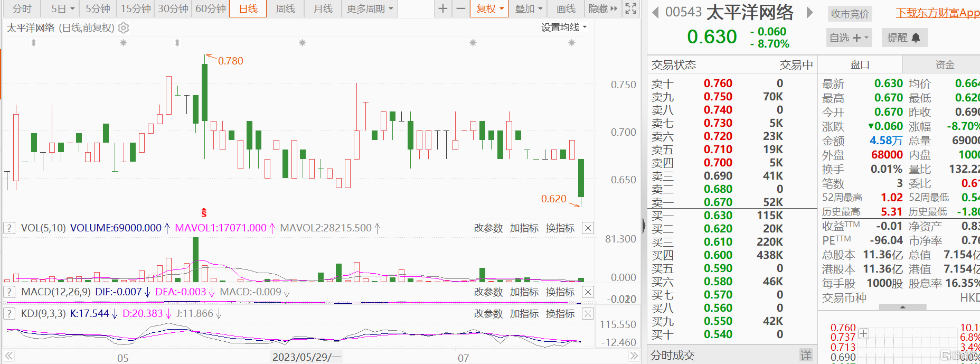
Task: Open help for KDJ indicator
Action: tap(9, 313)
